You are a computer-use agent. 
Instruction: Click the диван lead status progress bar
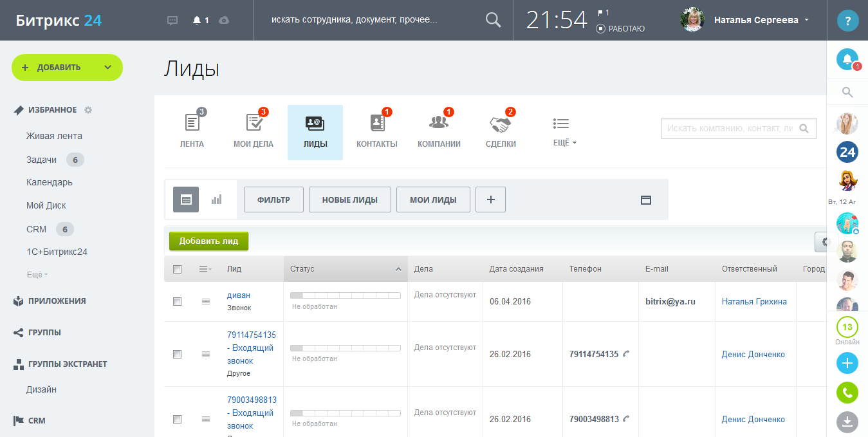click(346, 295)
